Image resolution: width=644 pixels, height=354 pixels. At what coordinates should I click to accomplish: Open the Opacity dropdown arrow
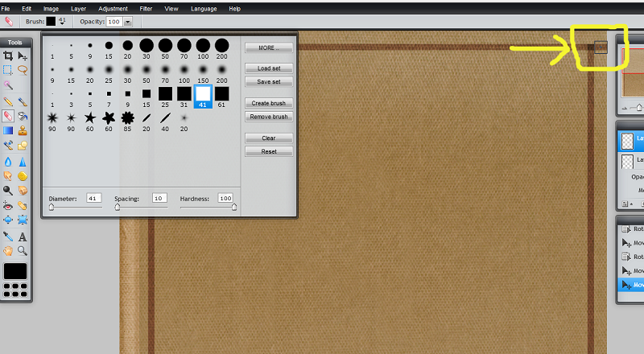(128, 22)
